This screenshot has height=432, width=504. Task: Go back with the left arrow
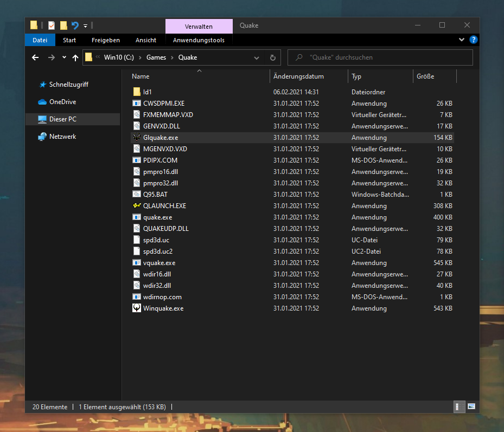click(35, 57)
